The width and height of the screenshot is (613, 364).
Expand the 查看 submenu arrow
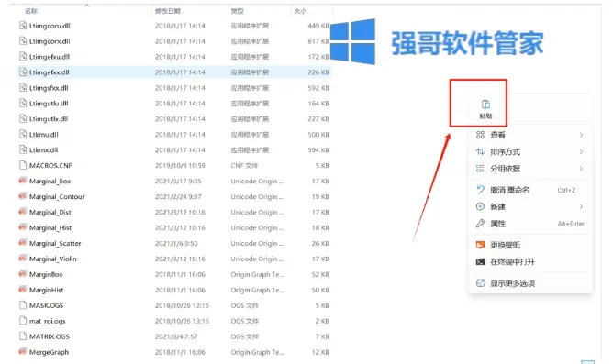click(x=581, y=135)
